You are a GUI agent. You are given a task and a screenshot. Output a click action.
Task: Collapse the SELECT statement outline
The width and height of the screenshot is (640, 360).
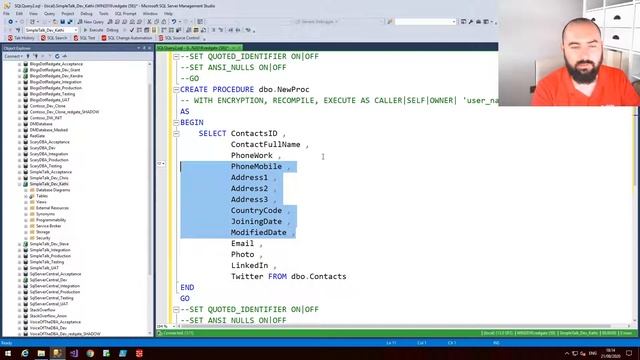[176, 134]
